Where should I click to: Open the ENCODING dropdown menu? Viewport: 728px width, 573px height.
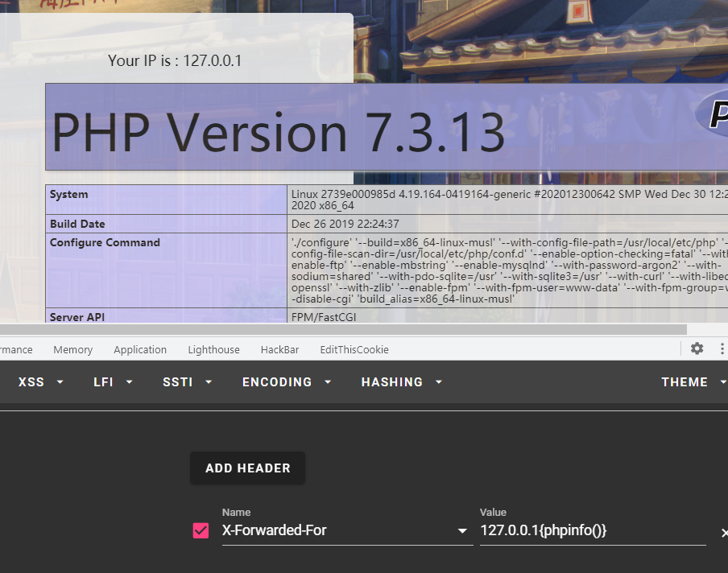pyautogui.click(x=287, y=382)
